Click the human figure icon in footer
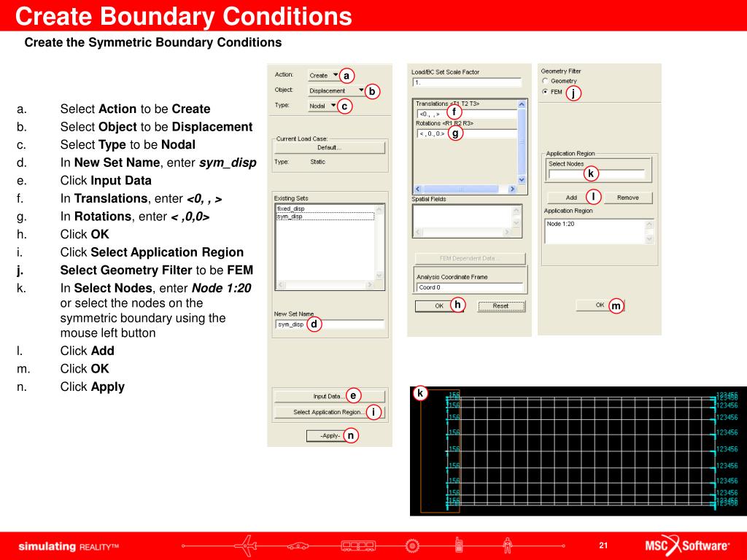Screen dimensions: 747x560 508,545
